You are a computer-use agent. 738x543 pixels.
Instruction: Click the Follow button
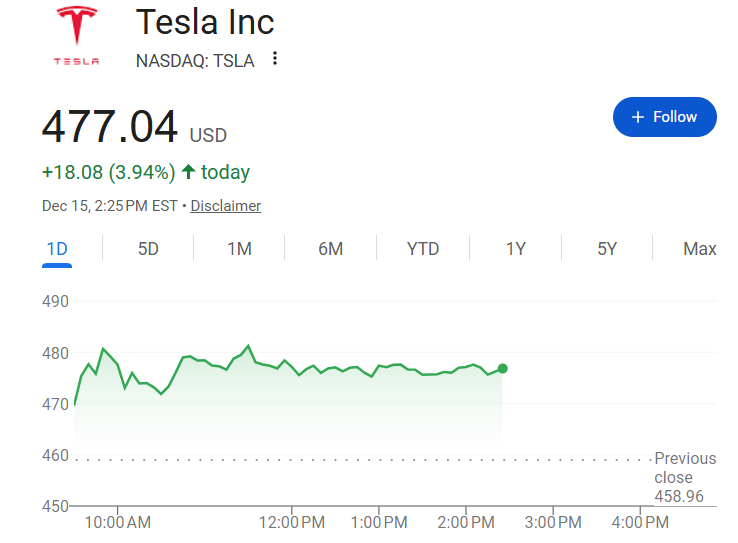664,117
